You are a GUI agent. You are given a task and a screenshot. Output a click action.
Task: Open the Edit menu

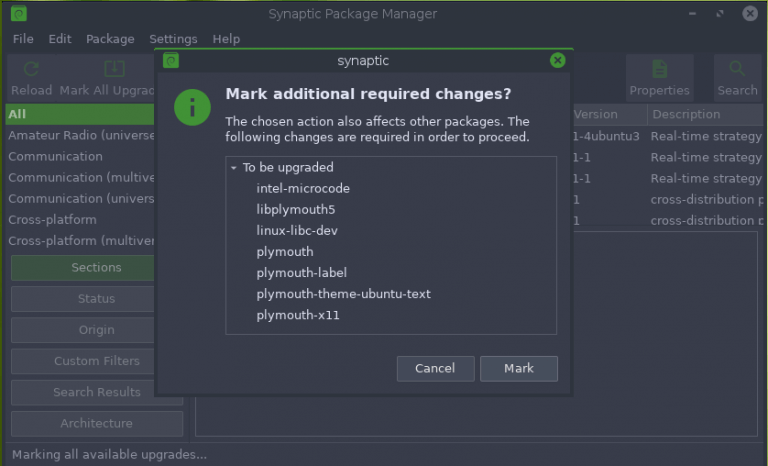coord(60,39)
